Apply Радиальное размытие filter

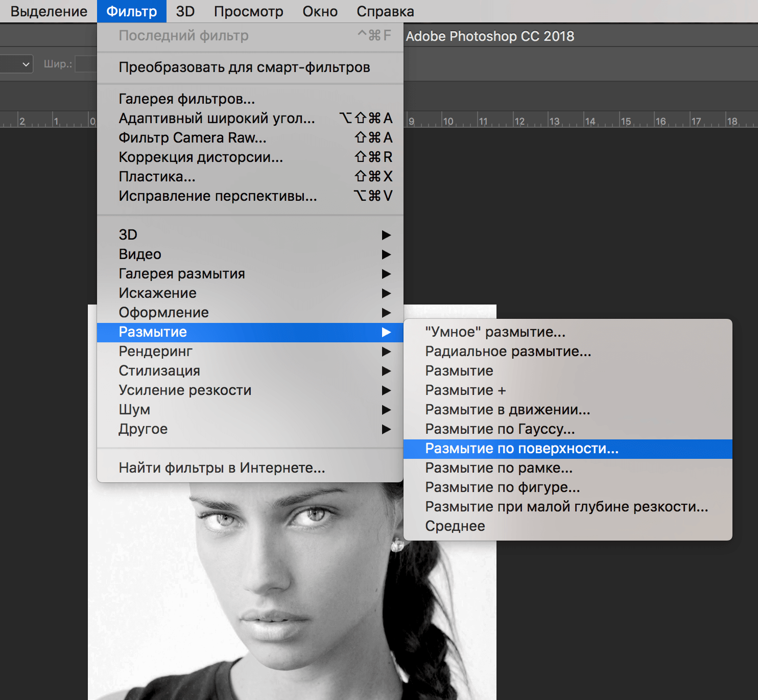508,351
